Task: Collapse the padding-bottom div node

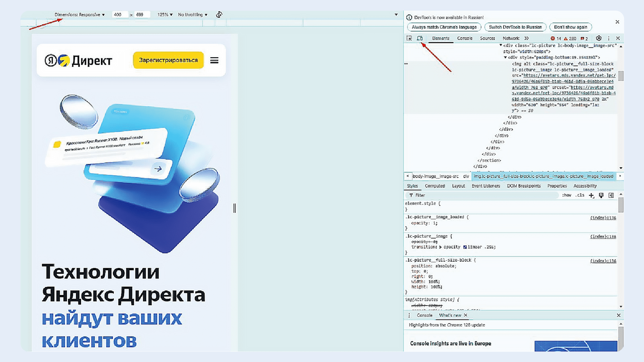Action: [x=505, y=58]
